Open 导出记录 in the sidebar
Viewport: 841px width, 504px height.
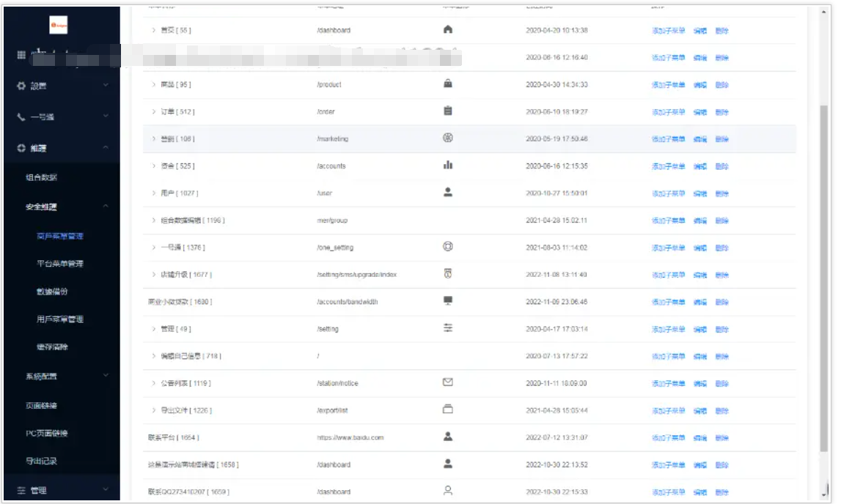(x=41, y=461)
